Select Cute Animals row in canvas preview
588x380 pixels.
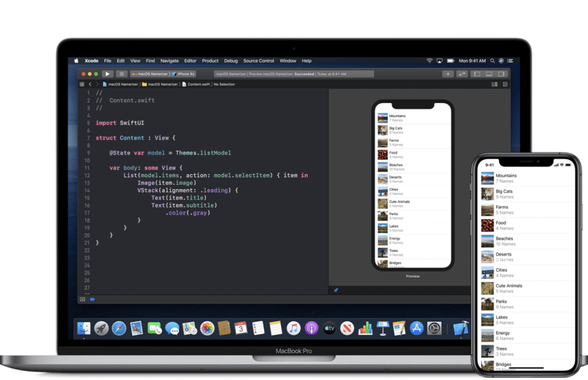pos(414,204)
